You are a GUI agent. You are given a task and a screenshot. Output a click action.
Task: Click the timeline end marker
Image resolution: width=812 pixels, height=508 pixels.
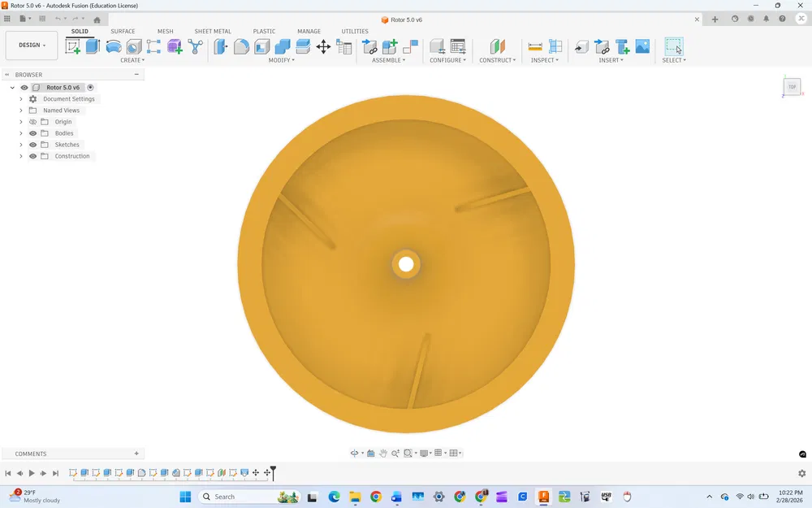pyautogui.click(x=273, y=471)
